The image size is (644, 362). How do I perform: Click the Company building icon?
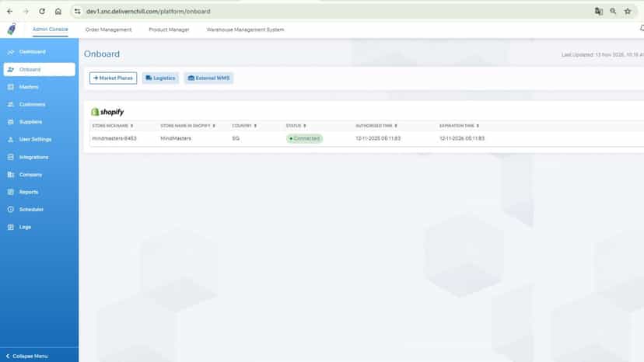(11, 175)
